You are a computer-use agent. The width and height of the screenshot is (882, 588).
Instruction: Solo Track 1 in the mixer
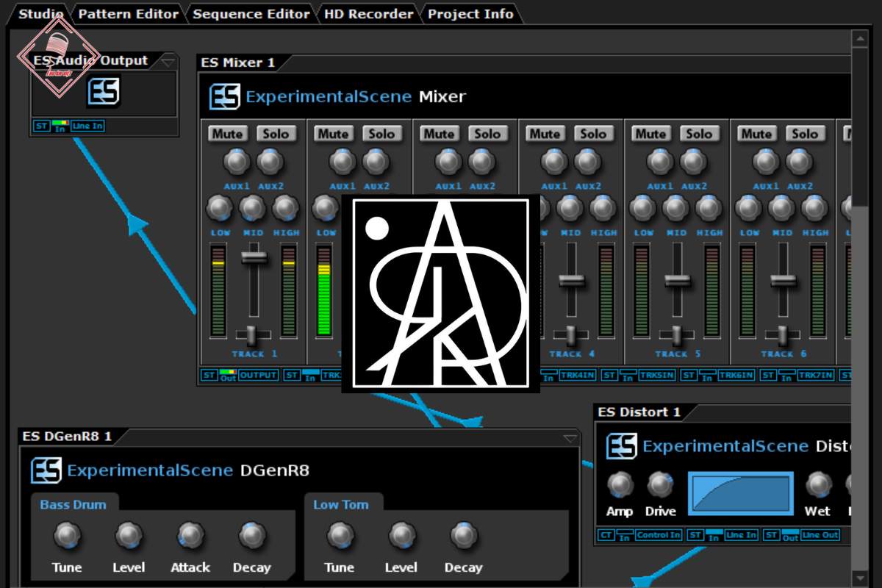276,134
